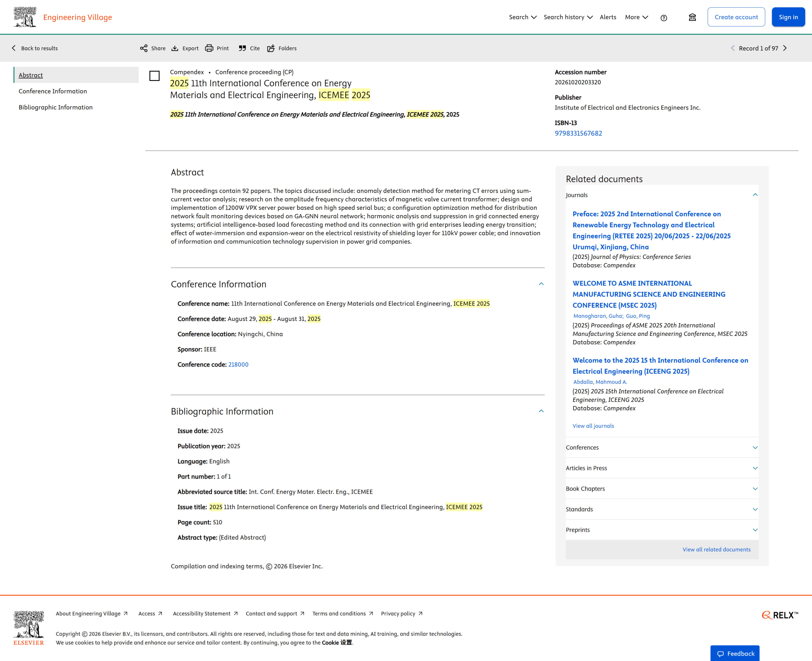Select the record checkbox
This screenshot has width=812, height=661.
point(154,76)
